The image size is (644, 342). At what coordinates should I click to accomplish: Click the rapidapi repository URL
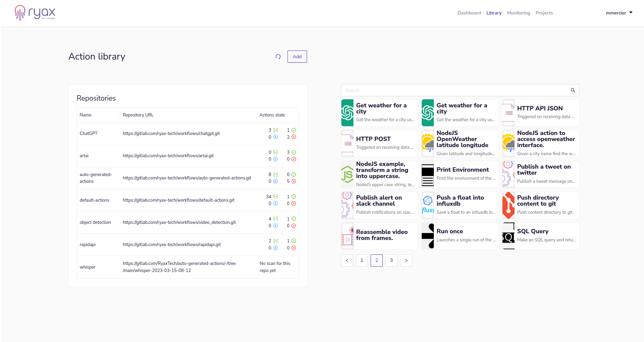(x=172, y=245)
